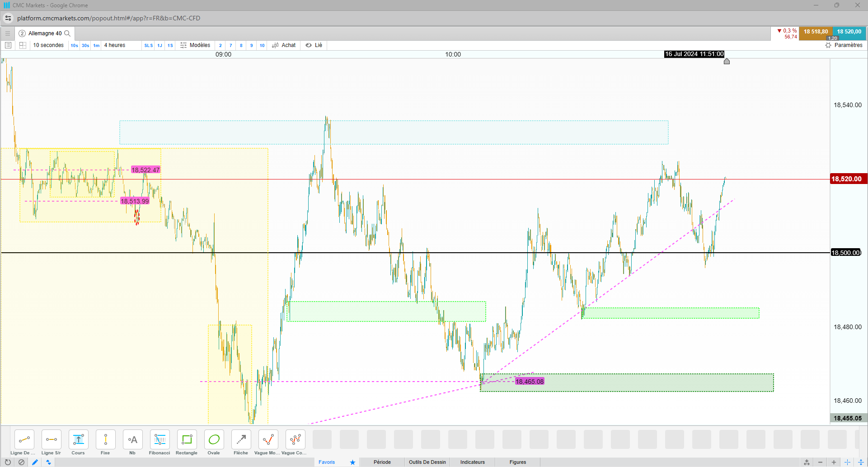868x467 pixels.
Task: Expand the Modèles templates menu
Action: [195, 45]
